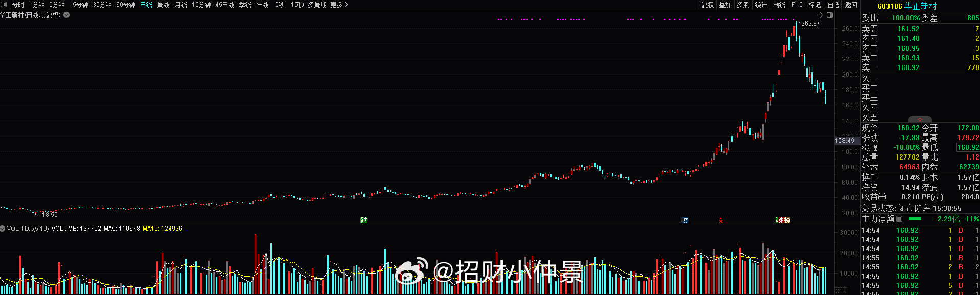Click the 269.87 high price label
The height and width of the screenshot is (295, 980).
click(810, 24)
